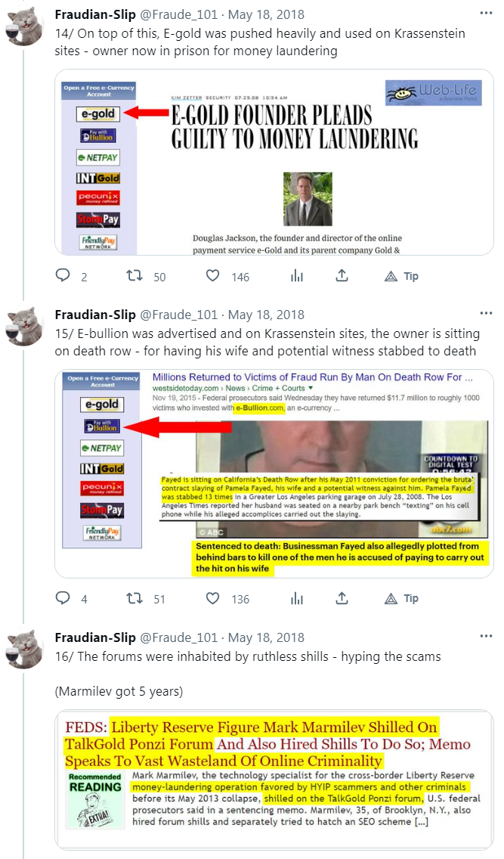Open the E-Gold founder pleads guilty image
This screenshot has width=504, height=859.
click(x=274, y=162)
